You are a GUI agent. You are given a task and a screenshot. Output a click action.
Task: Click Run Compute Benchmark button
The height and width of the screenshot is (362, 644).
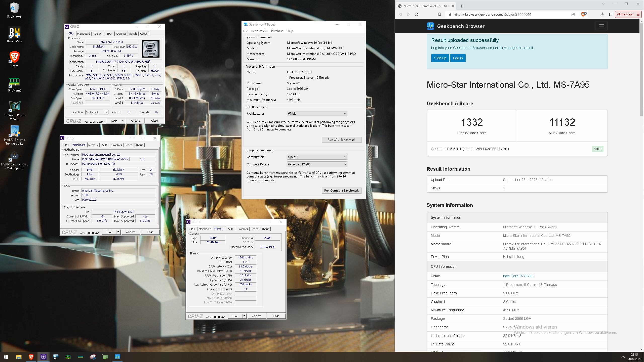pyautogui.click(x=341, y=191)
